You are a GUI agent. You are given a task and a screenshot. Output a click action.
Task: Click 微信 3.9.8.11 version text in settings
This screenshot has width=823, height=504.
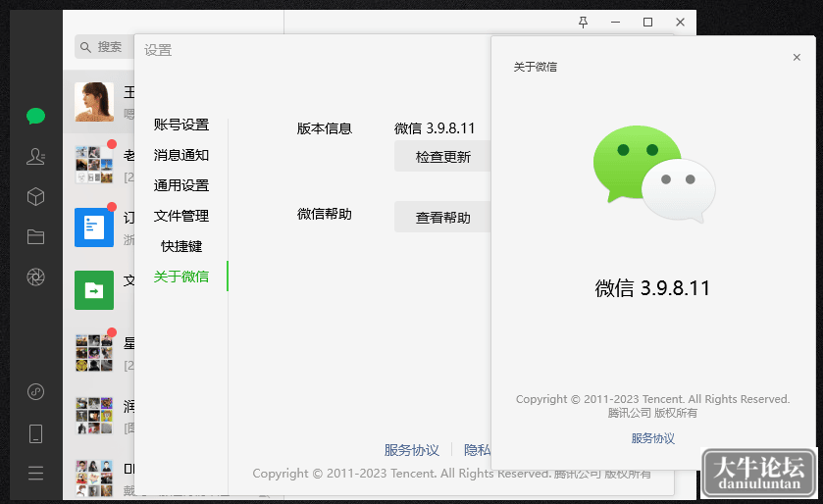[x=435, y=128]
